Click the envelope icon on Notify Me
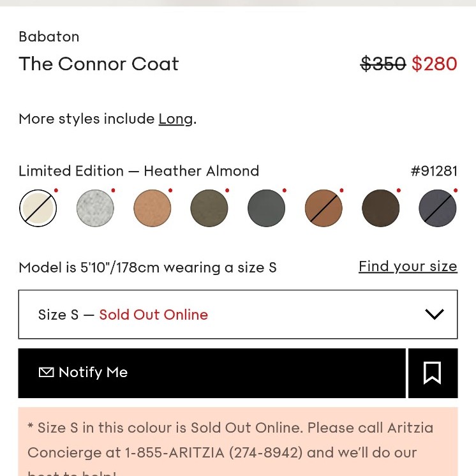This screenshot has width=476, height=476. (x=46, y=372)
